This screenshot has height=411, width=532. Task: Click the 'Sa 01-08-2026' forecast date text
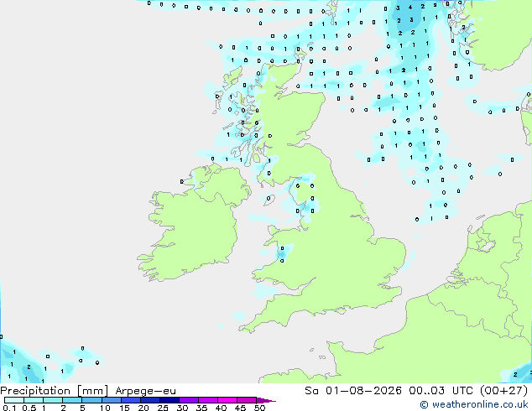pyautogui.click(x=353, y=391)
